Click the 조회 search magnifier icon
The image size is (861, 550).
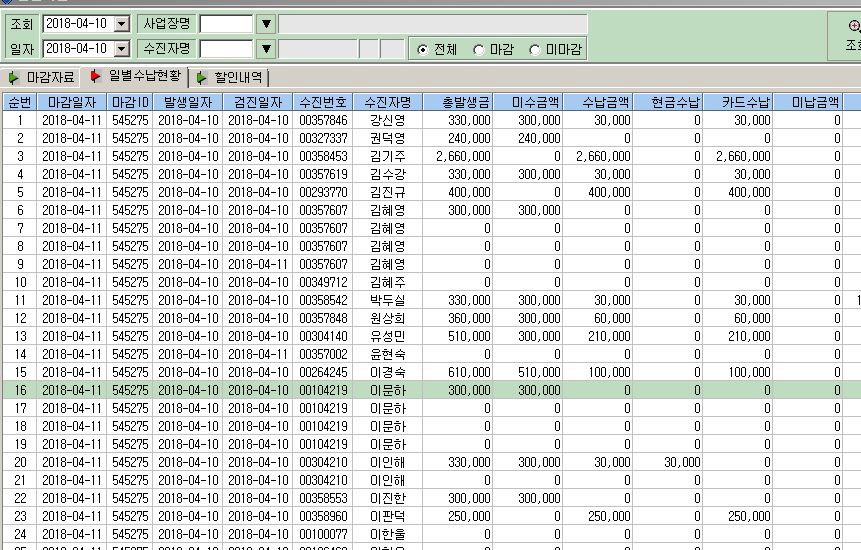click(854, 26)
